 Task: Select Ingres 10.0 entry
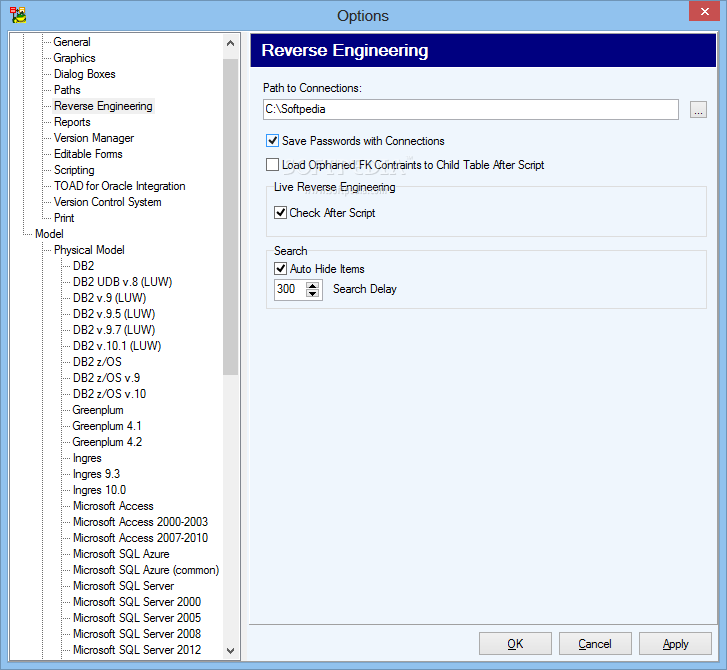click(x=99, y=490)
